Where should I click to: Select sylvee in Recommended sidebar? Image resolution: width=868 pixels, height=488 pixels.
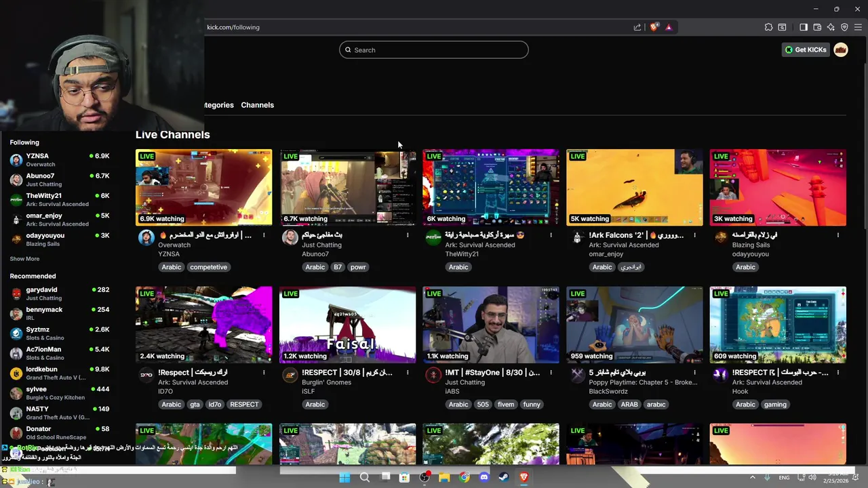pyautogui.click(x=60, y=393)
